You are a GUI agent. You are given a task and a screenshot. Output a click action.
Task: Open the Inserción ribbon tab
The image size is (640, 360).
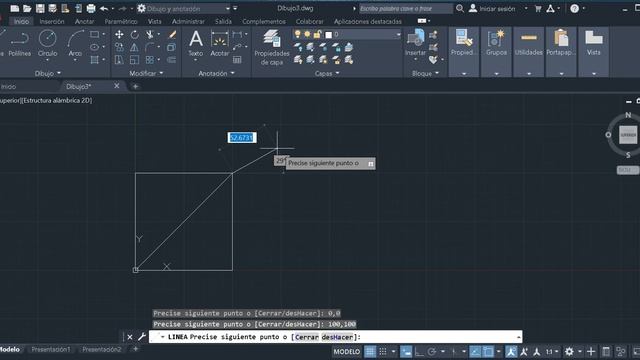[52, 21]
